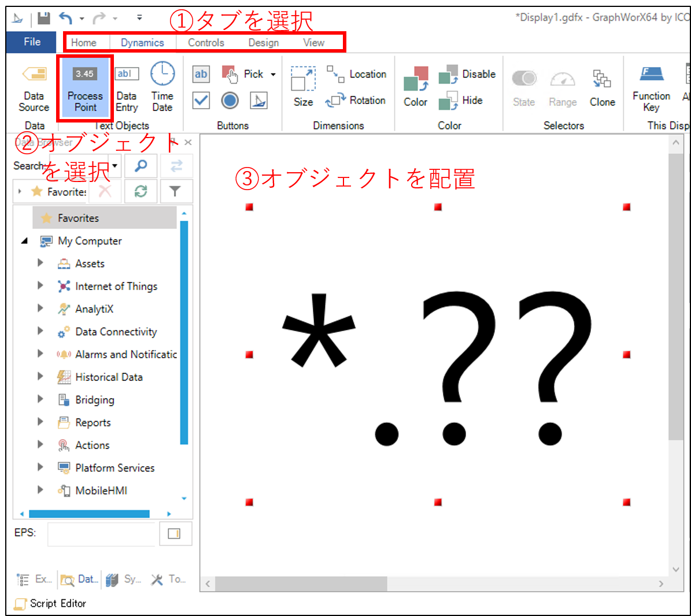Click the data browser search button
This screenshot has height=616, width=691.
[x=141, y=166]
